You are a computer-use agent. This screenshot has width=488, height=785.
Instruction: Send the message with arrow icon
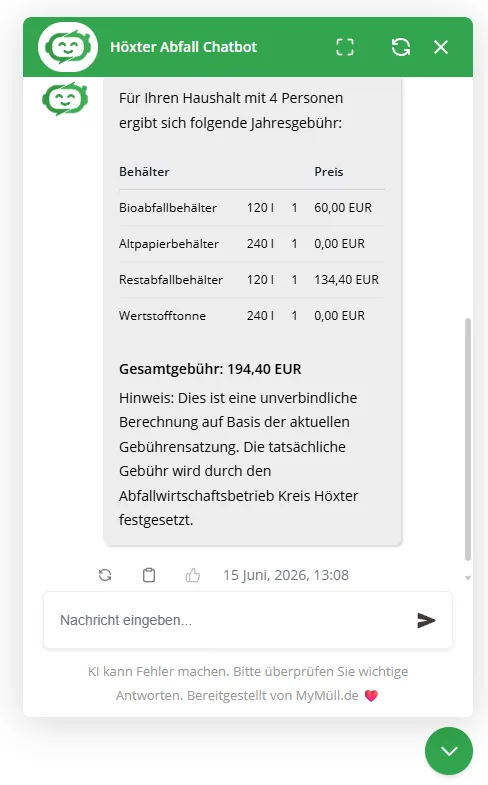click(x=426, y=620)
